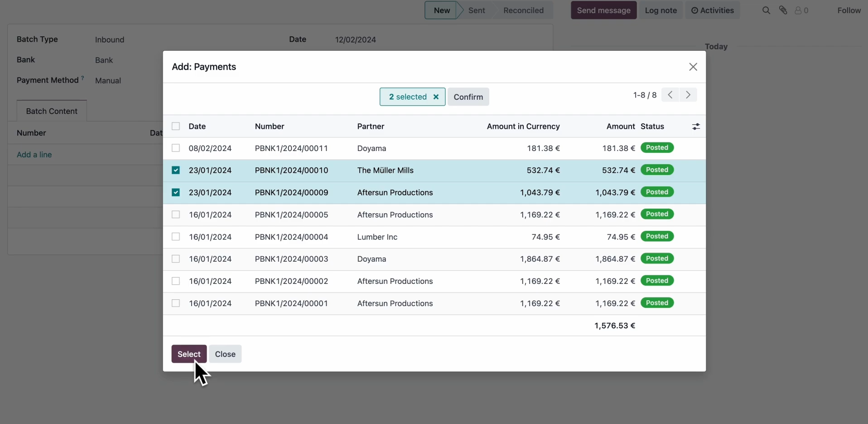Uncheck payment PBNK1/2024/00010
The image size is (868, 424).
coord(176,170)
